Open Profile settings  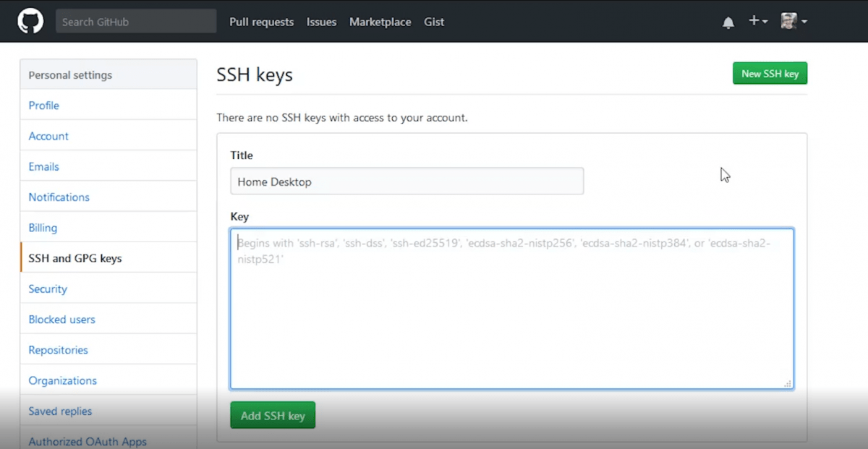[x=43, y=105]
